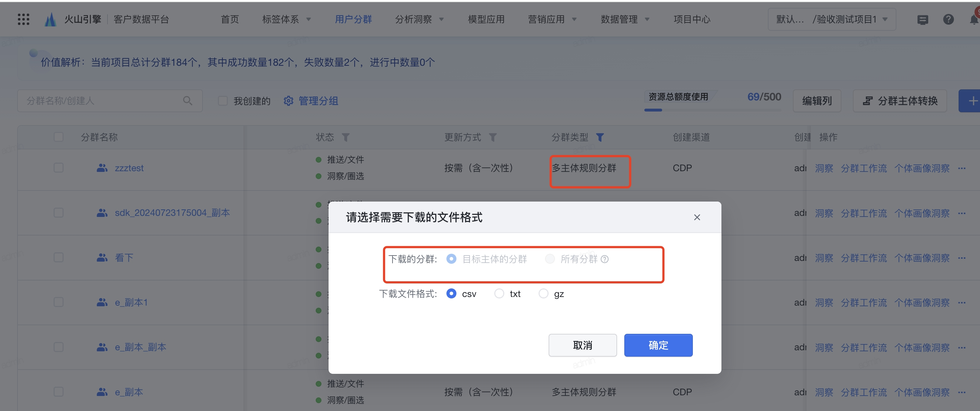The image size is (980, 411).
Task: Click the 确定 button
Action: tap(658, 345)
